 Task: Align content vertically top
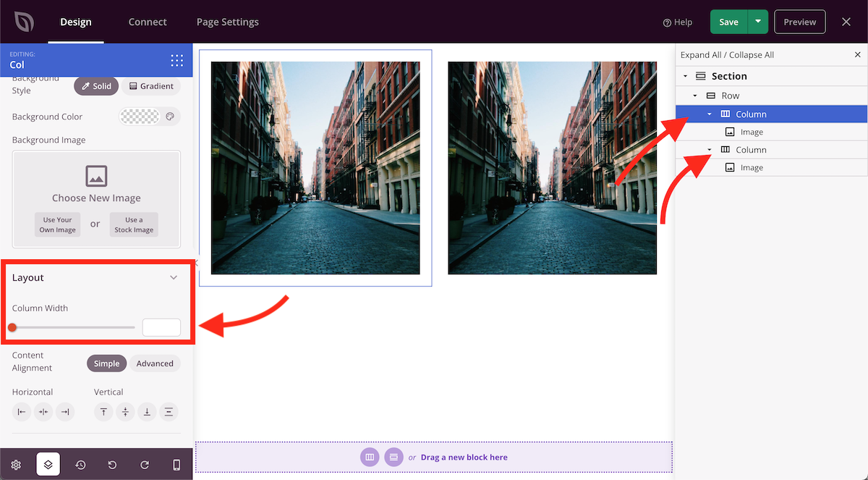point(103,412)
